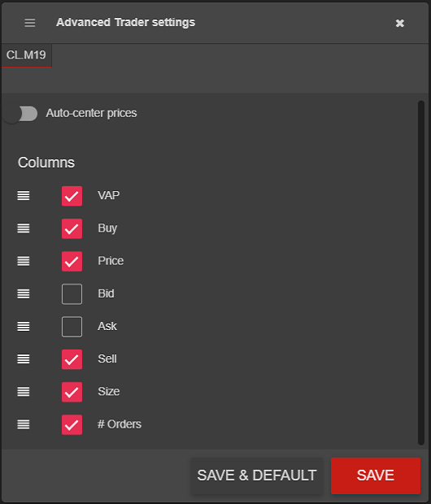
Task: Click the SAVE button
Action: (x=376, y=476)
